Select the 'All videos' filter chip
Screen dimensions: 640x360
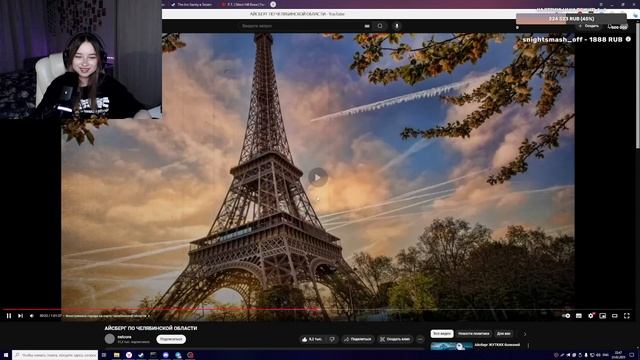(442, 333)
